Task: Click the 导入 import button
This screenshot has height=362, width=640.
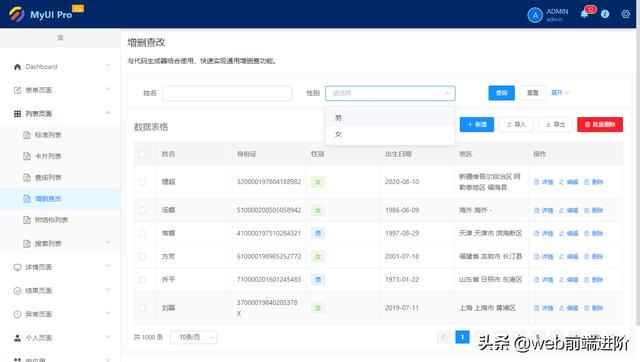Action: point(516,124)
